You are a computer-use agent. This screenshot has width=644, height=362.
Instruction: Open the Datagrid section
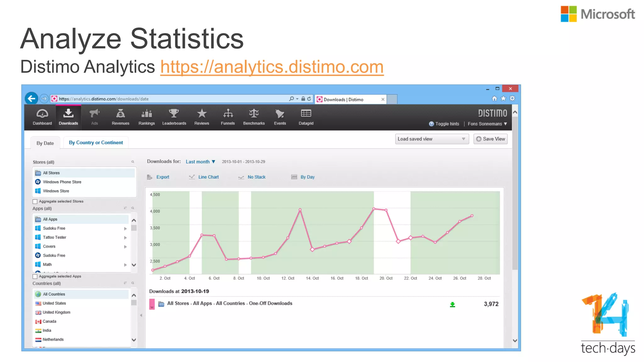(306, 117)
